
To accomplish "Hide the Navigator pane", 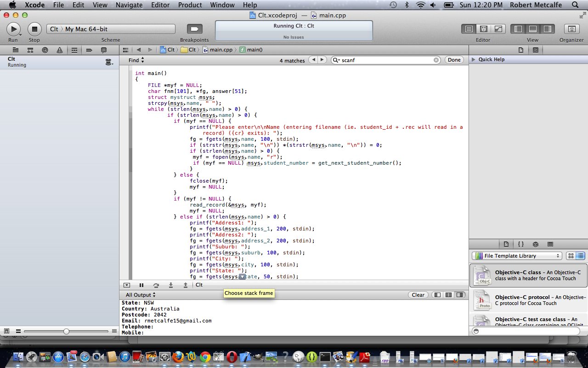I will point(518,29).
